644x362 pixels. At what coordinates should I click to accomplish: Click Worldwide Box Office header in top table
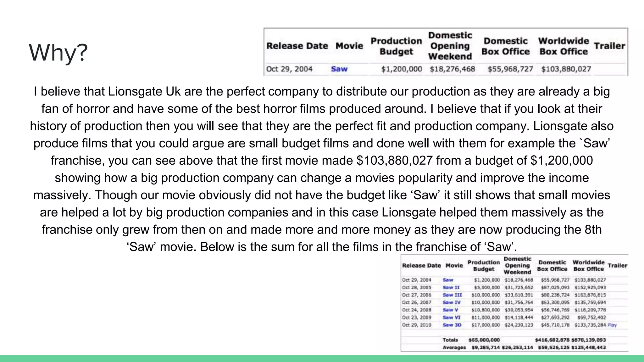tap(563, 46)
